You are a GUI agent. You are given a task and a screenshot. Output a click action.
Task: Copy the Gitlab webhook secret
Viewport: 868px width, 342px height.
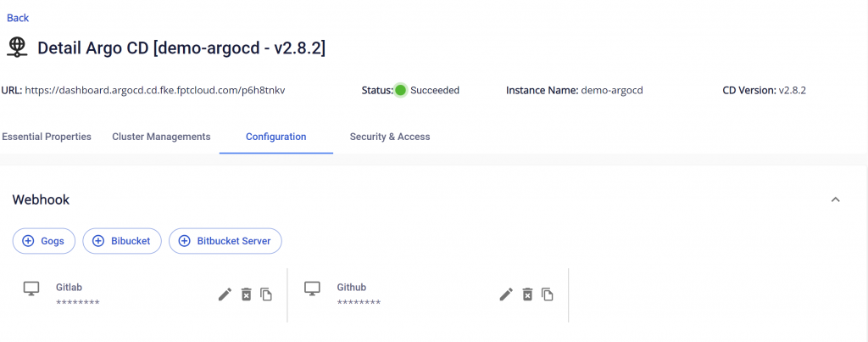pyautogui.click(x=266, y=294)
